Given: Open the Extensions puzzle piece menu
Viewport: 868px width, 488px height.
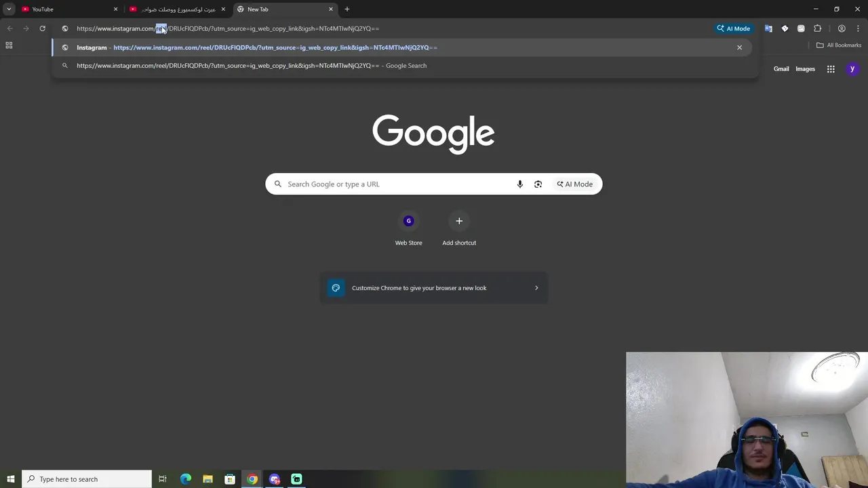Looking at the screenshot, I should (817, 28).
